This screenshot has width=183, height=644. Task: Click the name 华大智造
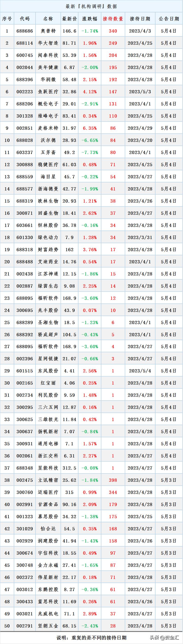tap(48, 43)
